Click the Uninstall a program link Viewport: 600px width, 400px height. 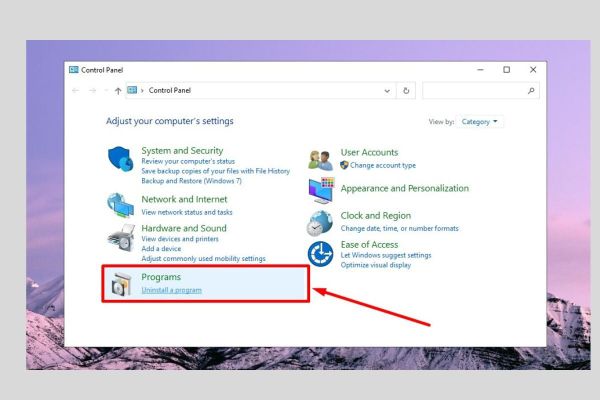171,290
